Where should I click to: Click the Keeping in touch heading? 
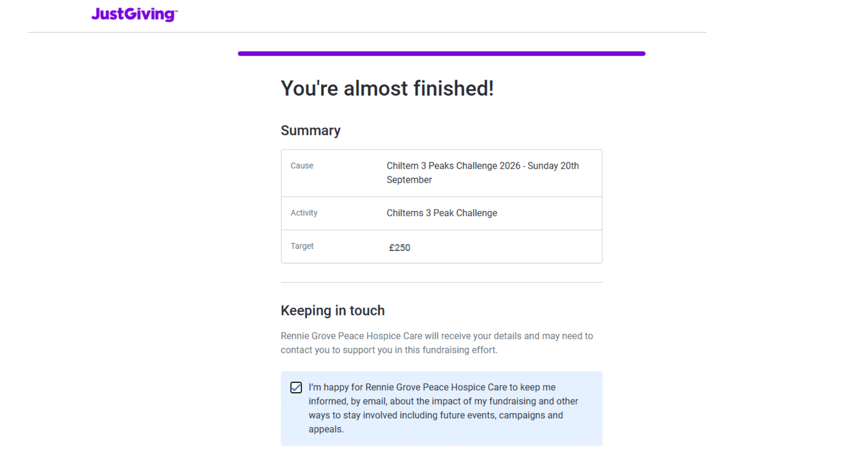332,310
